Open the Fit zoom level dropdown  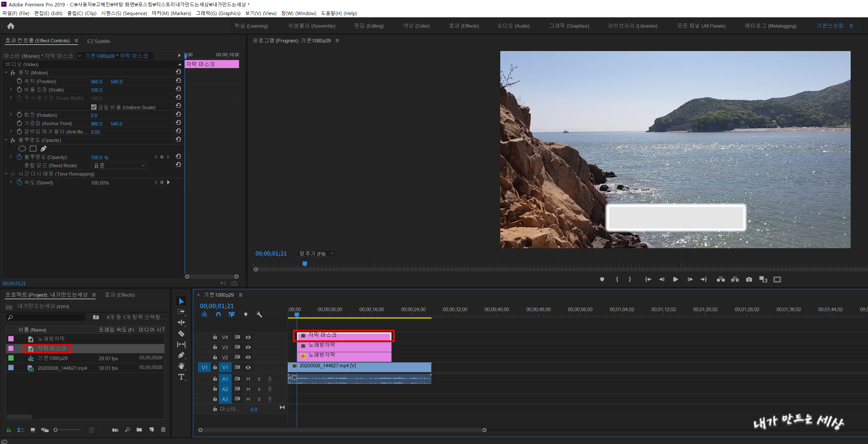[x=316, y=254]
